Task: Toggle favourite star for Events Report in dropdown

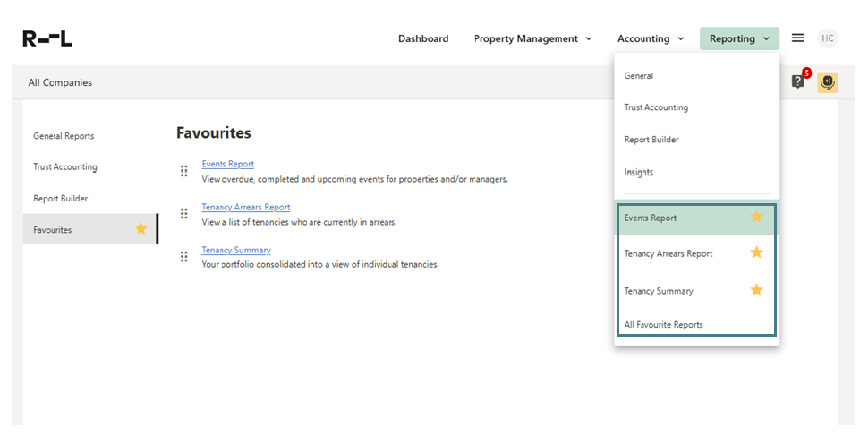Action: pos(756,217)
